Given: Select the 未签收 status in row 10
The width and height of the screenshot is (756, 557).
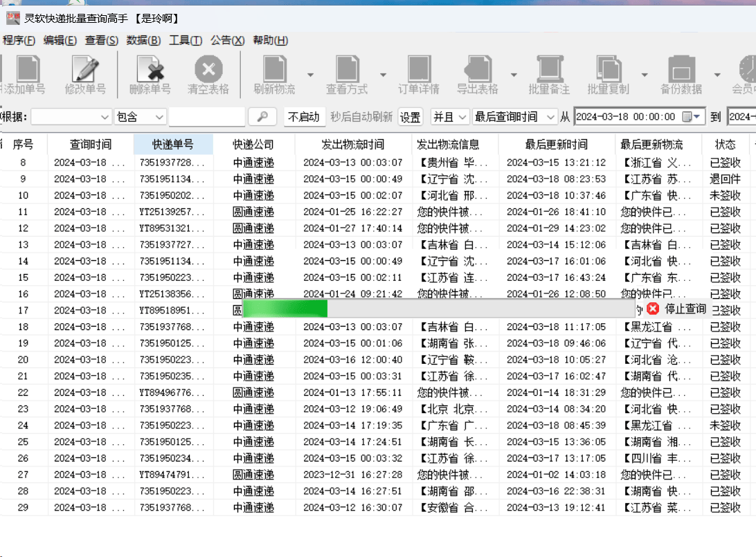Looking at the screenshot, I should tap(725, 195).
